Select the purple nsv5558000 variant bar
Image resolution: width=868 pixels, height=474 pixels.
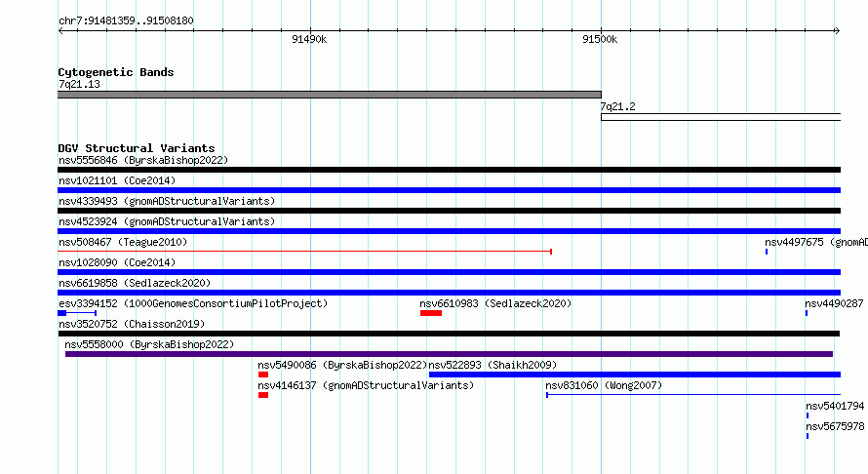(x=449, y=354)
